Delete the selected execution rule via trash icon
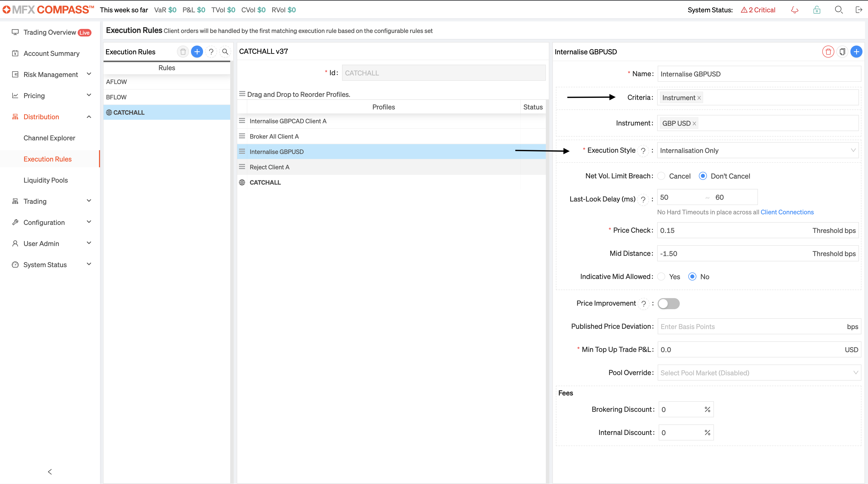This screenshot has height=484, width=868. click(183, 52)
